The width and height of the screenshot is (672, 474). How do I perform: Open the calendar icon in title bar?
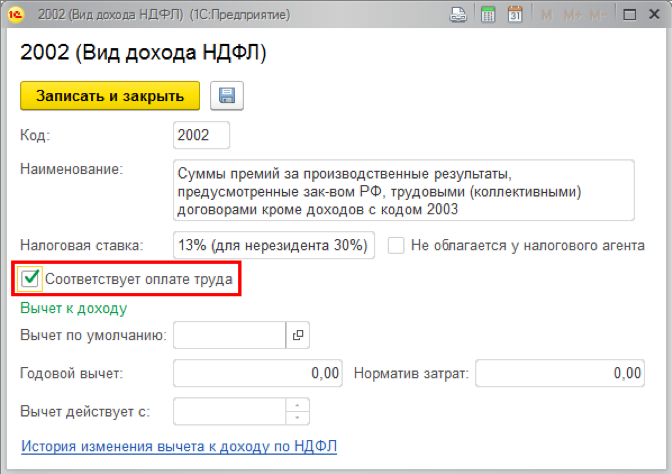coord(515,15)
